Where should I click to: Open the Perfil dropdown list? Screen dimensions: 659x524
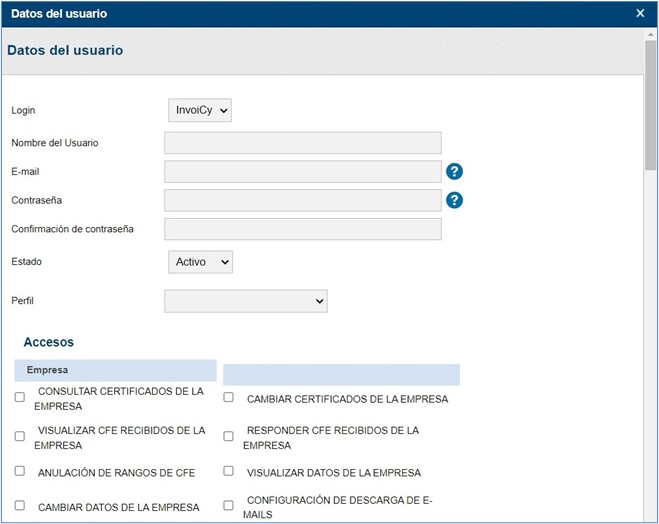pos(246,301)
